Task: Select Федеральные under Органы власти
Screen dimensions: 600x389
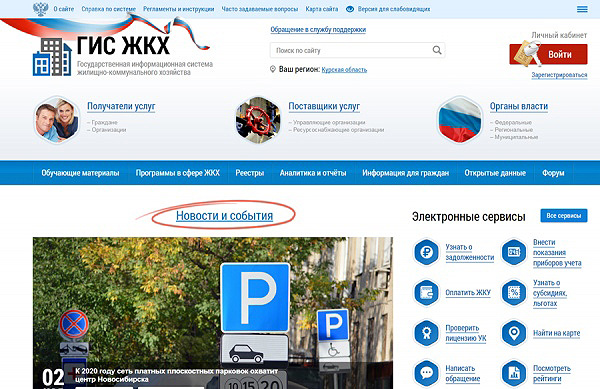Action: tap(513, 122)
